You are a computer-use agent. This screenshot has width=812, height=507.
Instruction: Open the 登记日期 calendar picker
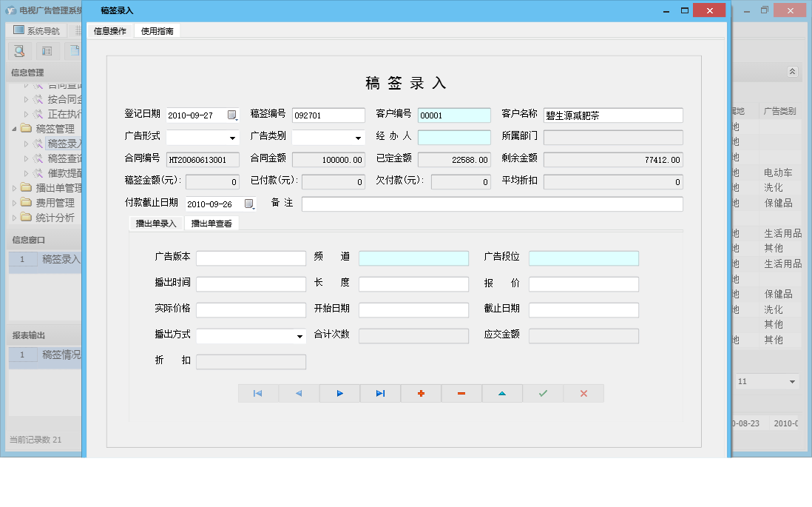point(230,114)
